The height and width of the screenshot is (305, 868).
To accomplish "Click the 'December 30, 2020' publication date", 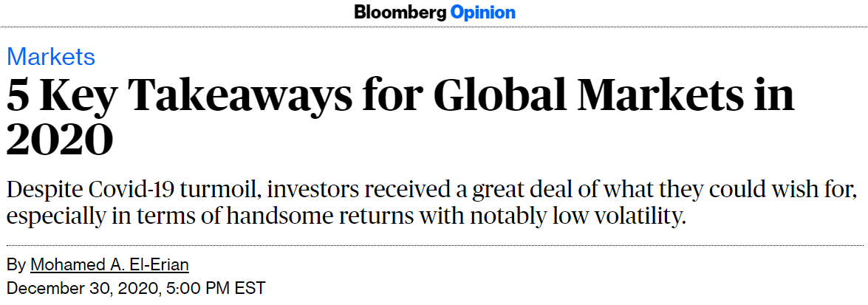I will (x=83, y=289).
